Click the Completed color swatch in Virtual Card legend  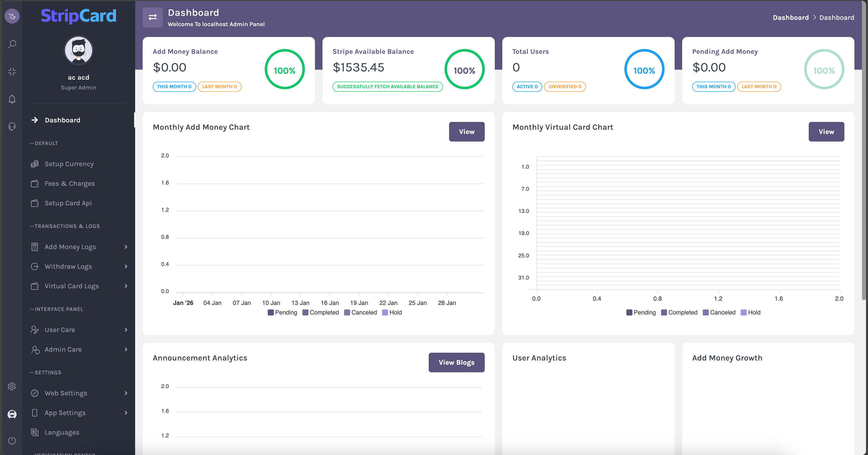point(664,312)
